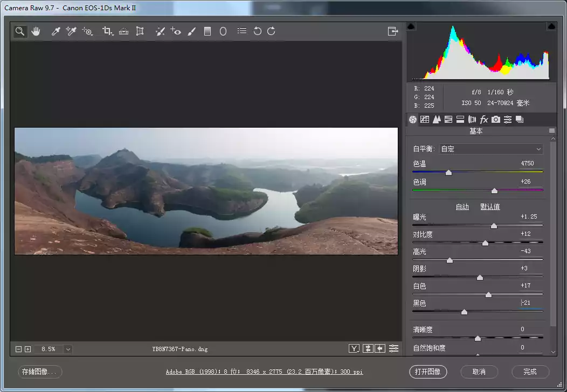Toggle full screen mode

pos(393,31)
